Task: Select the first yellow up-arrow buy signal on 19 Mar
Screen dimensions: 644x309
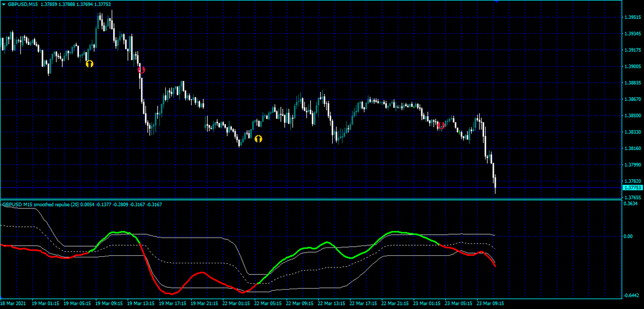Action: [x=90, y=63]
